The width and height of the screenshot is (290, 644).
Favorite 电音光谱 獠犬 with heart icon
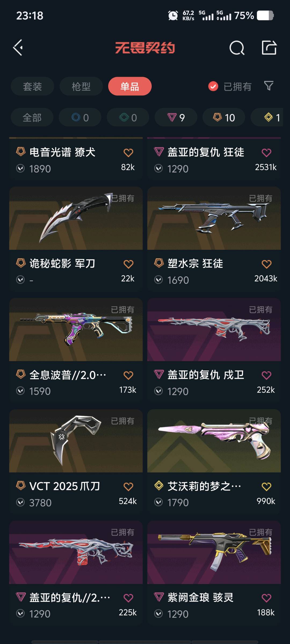tap(128, 152)
